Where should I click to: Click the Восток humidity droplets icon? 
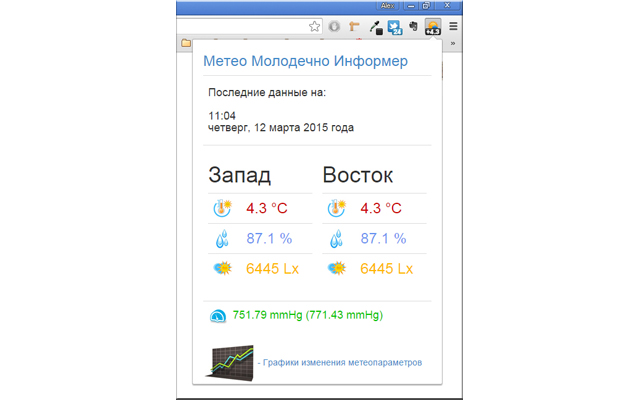336,239
